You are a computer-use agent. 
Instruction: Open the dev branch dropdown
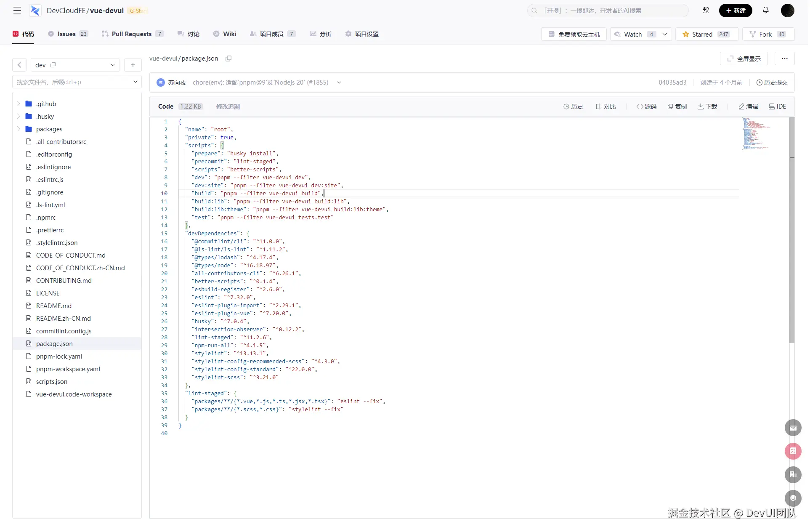click(112, 65)
